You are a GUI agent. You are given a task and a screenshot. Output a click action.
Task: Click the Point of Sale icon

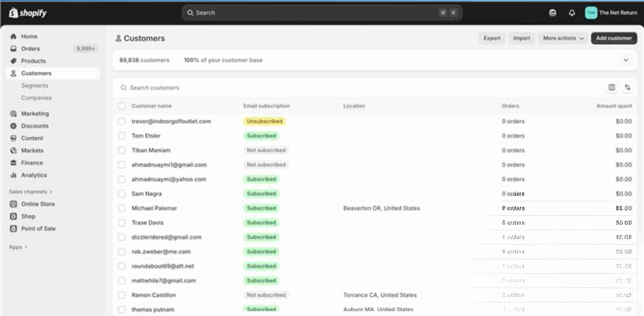coord(13,228)
